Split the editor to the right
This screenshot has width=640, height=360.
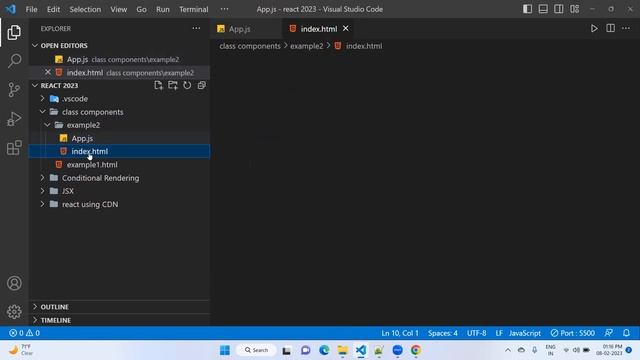pyautogui.click(x=611, y=28)
